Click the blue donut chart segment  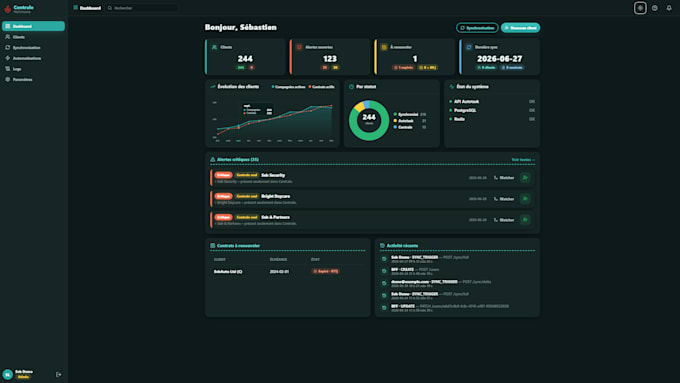coord(366,103)
